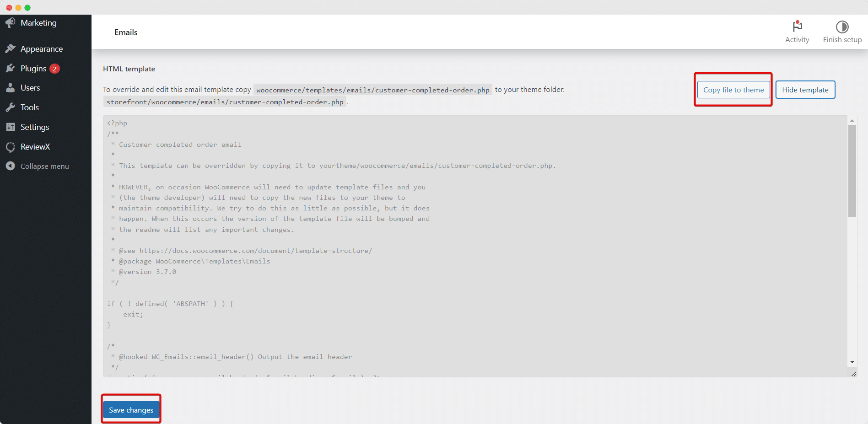Click the Marketing megaphone icon
Viewport: 868px width, 424px height.
tap(11, 22)
